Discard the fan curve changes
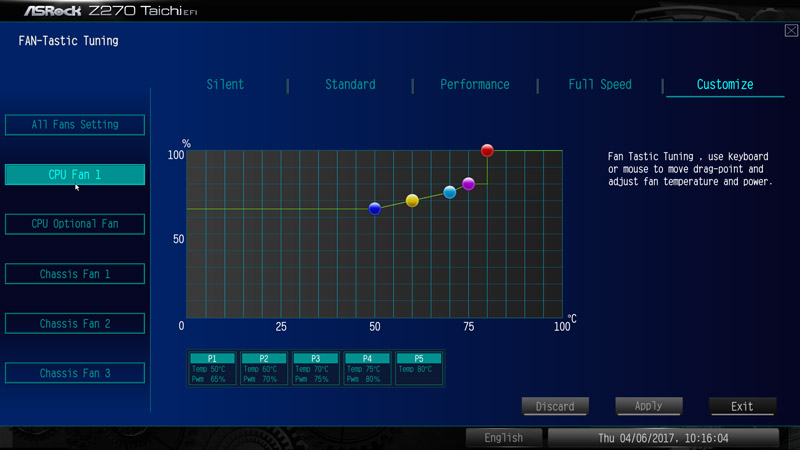The height and width of the screenshot is (450, 800). pyautogui.click(x=555, y=406)
